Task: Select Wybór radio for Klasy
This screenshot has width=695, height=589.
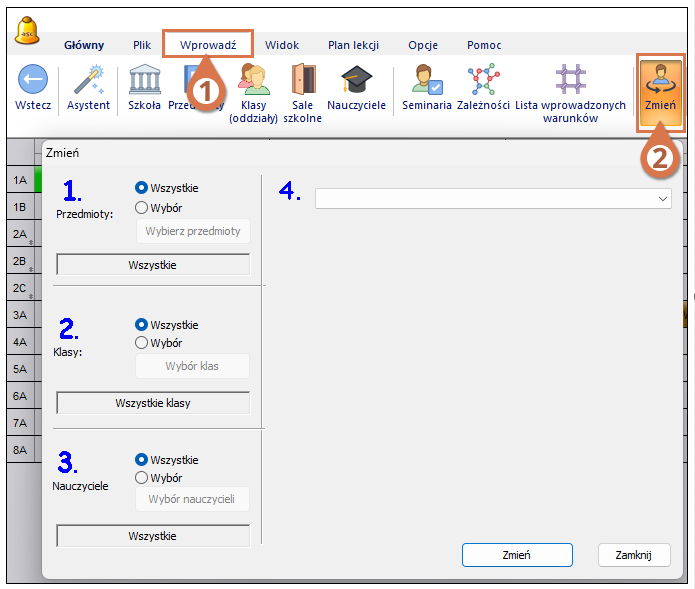Action: 141,343
